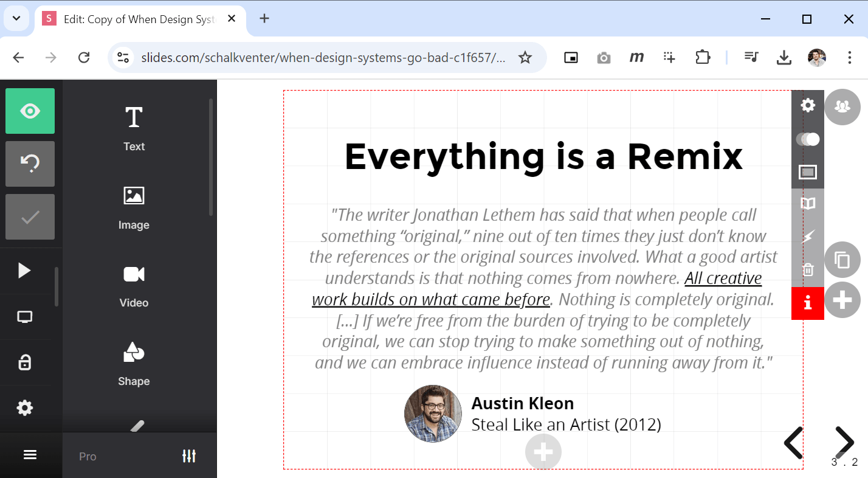Image resolution: width=868 pixels, height=478 pixels.
Task: Open the style sliders options icon
Action: tap(189, 455)
